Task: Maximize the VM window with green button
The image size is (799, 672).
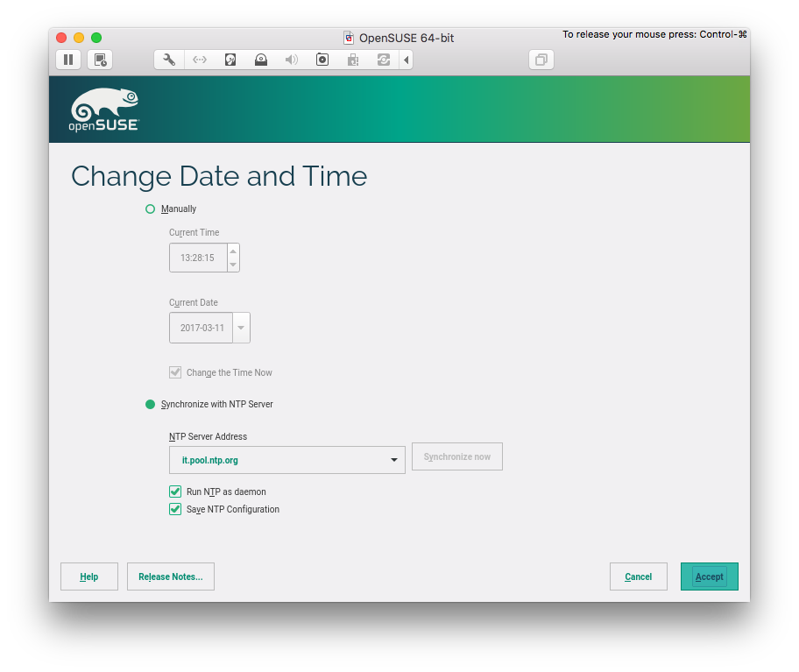Action: [96, 38]
